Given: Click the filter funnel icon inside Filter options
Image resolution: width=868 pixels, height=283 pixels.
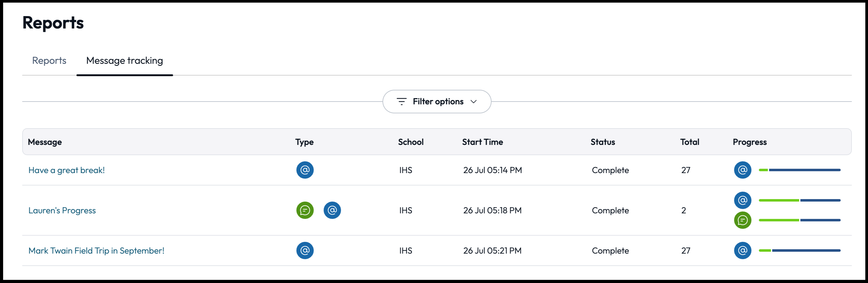Looking at the screenshot, I should (402, 102).
